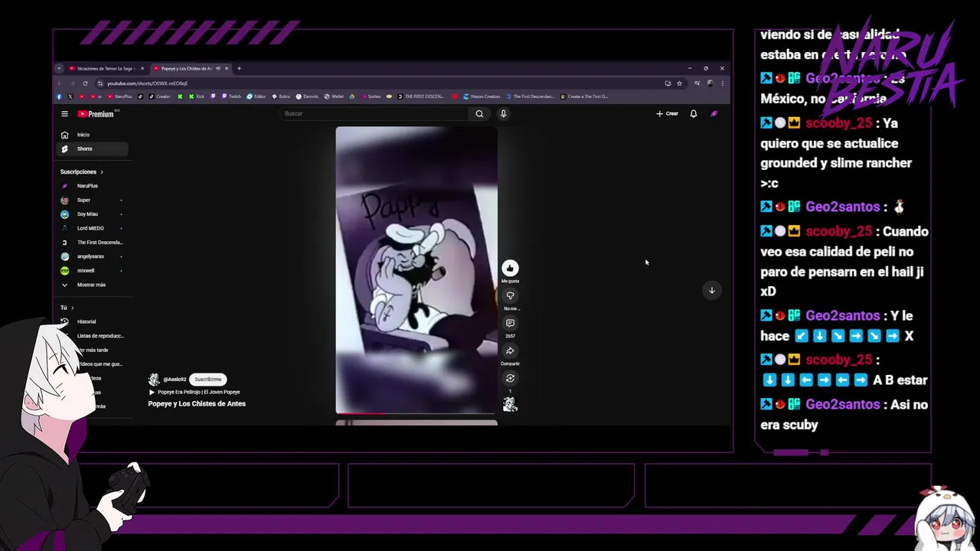The image size is (980, 551).
Task: Dislike the Popeye short
Action: coord(510,295)
